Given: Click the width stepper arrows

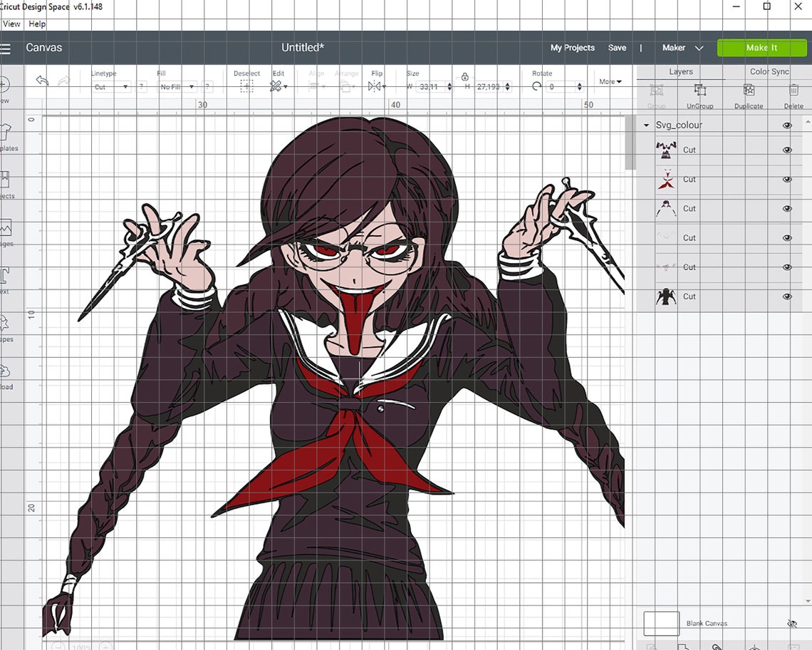Looking at the screenshot, I should 449,87.
